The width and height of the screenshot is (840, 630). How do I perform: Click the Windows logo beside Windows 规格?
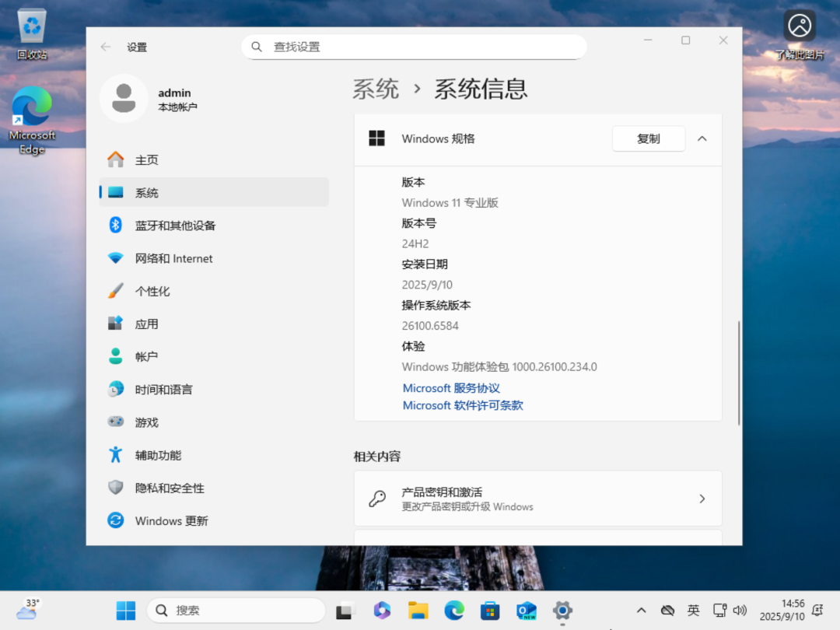pos(376,138)
